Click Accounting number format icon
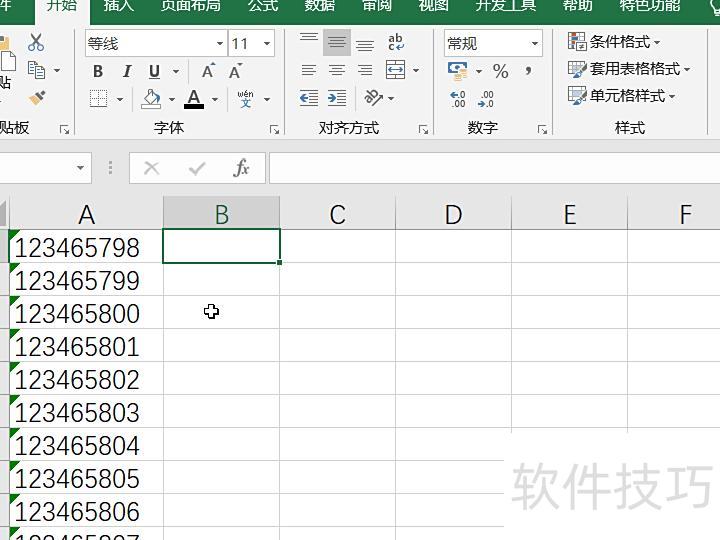The width and height of the screenshot is (720, 540). click(457, 71)
